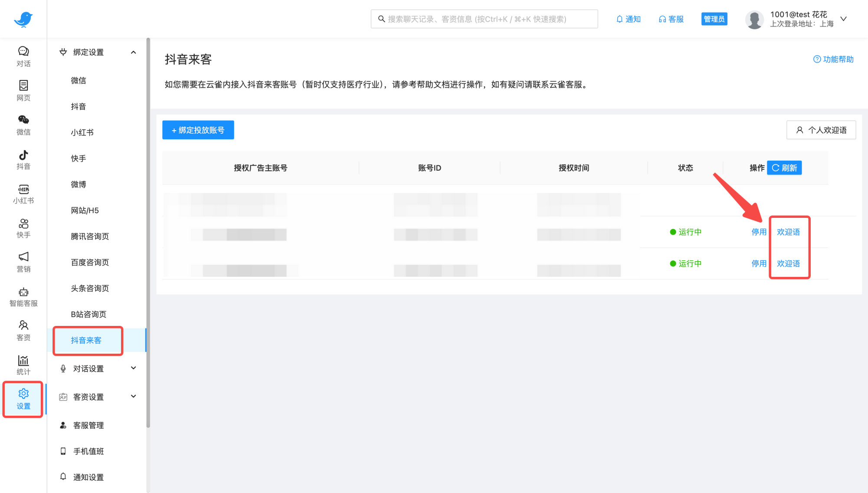Image resolution: width=868 pixels, height=493 pixels.
Task: Click the blue bird logo
Action: coord(23,19)
